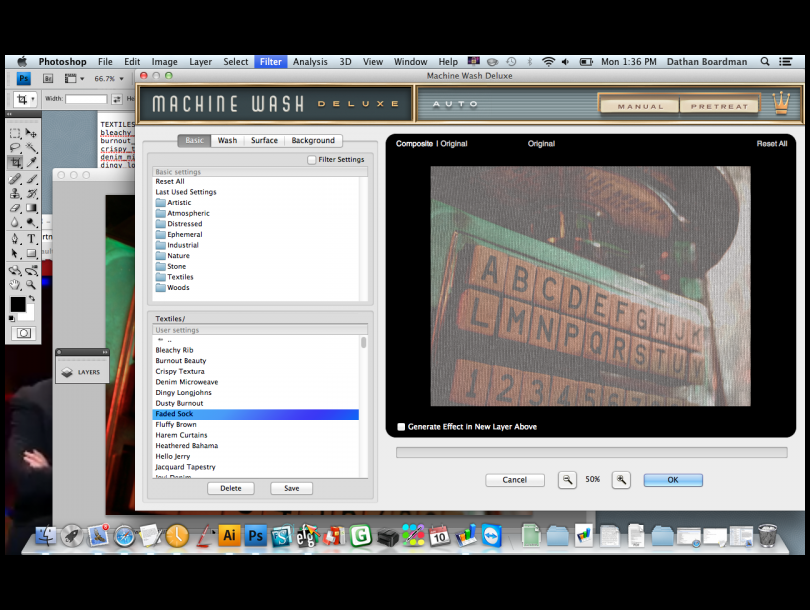Click the swap width and height icon
Image resolution: width=810 pixels, height=610 pixels.
click(117, 99)
